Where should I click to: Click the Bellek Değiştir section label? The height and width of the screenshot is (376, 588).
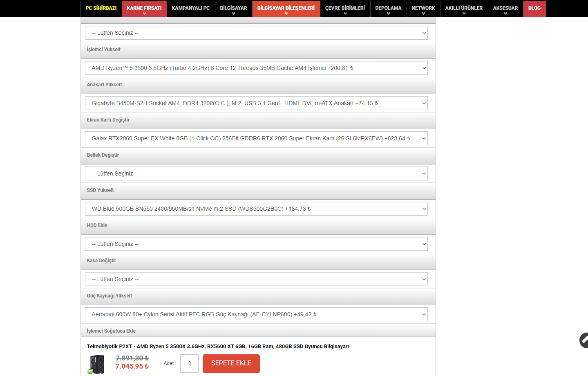coord(103,155)
